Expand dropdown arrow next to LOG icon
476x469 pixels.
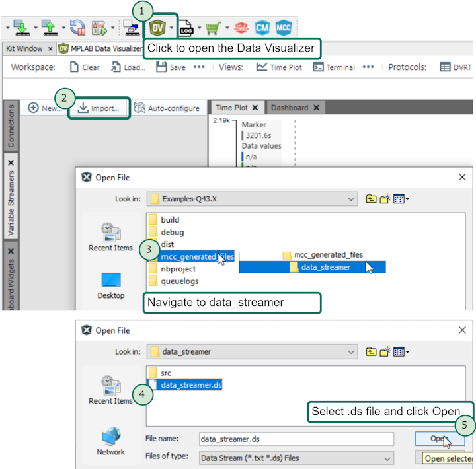[199, 28]
